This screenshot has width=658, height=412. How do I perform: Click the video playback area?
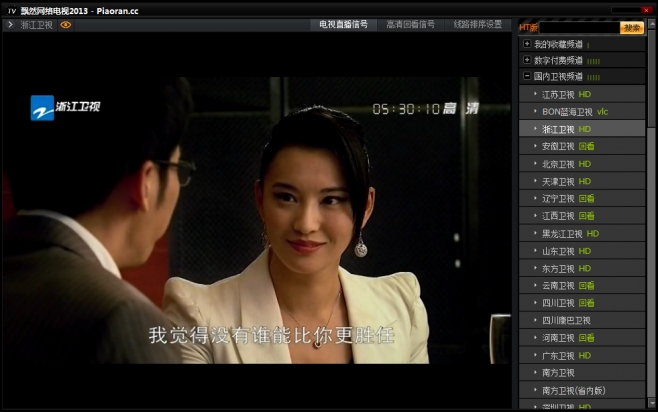pos(257,220)
